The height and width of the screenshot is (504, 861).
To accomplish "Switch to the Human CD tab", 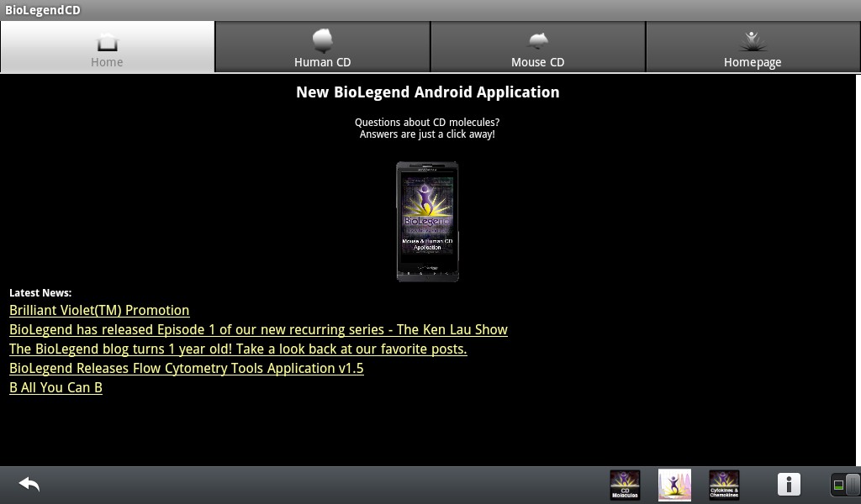I will (322, 48).
